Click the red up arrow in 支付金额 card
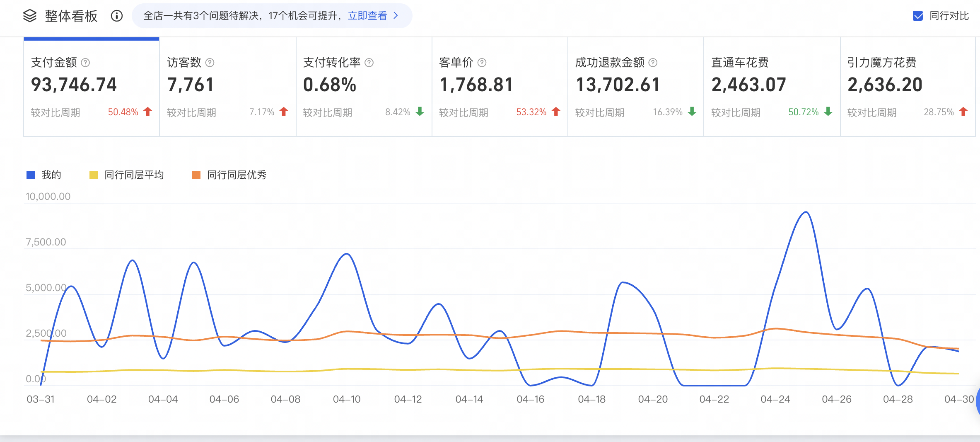 point(148,112)
